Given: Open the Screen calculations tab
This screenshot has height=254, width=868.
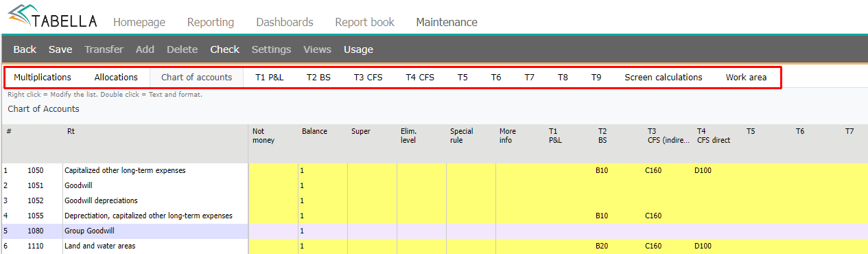Looking at the screenshot, I should coord(664,77).
